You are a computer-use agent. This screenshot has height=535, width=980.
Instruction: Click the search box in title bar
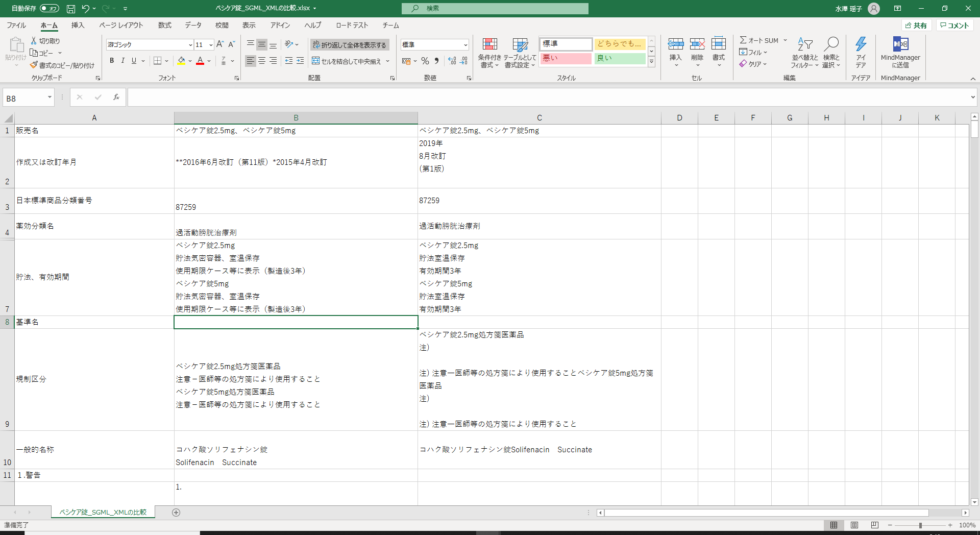pos(495,9)
